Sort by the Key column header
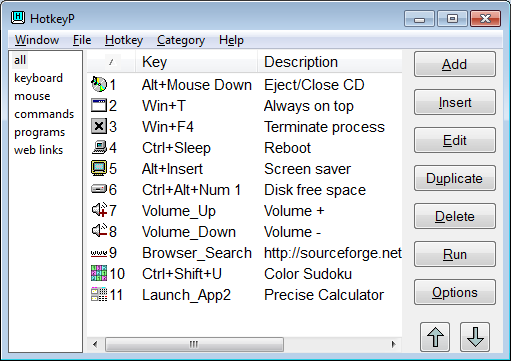511x361 pixels. click(x=197, y=62)
